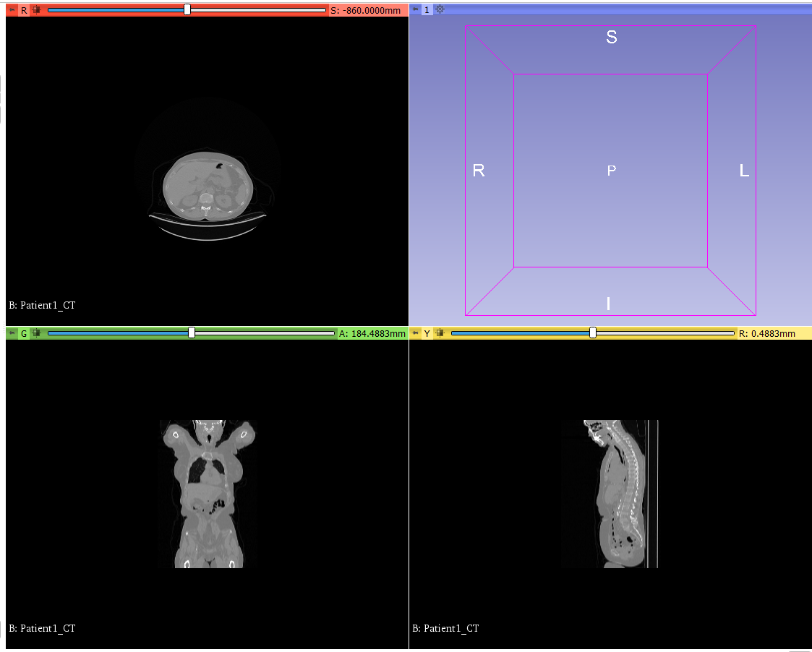Reset field of view in the Yellow slice
Screen dimensions: 812x652
tap(439, 333)
